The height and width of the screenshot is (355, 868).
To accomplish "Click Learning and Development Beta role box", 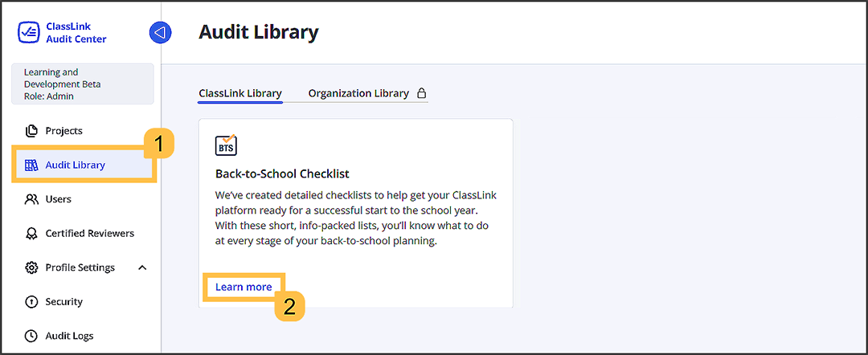I will [82, 84].
